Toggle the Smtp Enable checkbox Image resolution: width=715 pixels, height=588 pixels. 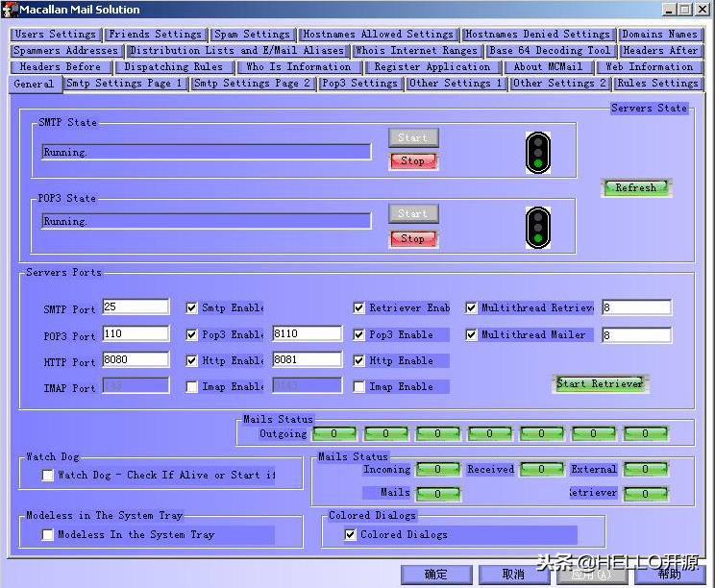[x=191, y=308]
